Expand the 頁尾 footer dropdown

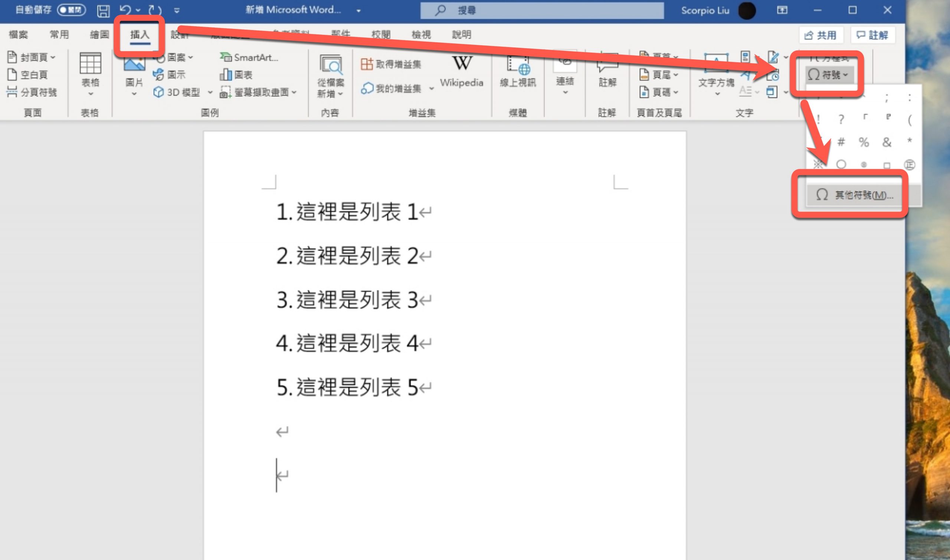[x=659, y=75]
